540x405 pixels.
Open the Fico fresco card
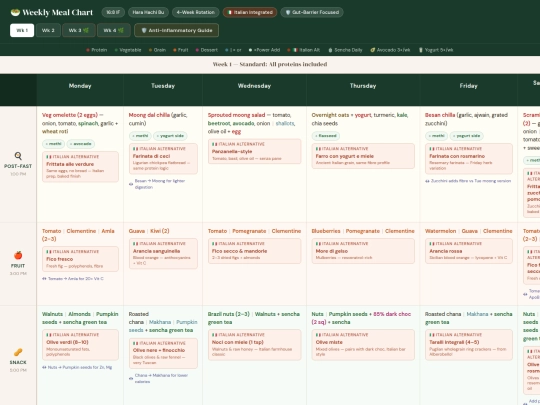pos(80,259)
